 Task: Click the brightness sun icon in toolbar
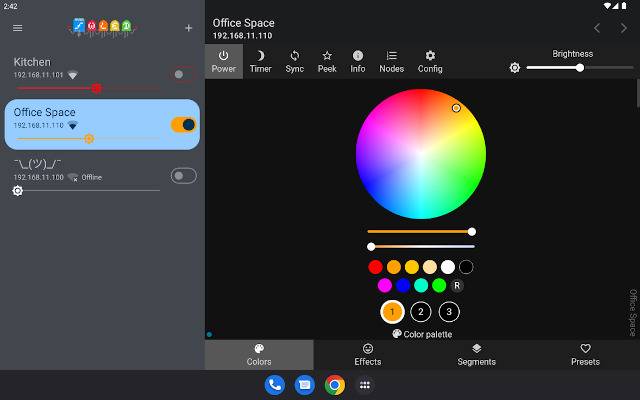click(x=515, y=68)
